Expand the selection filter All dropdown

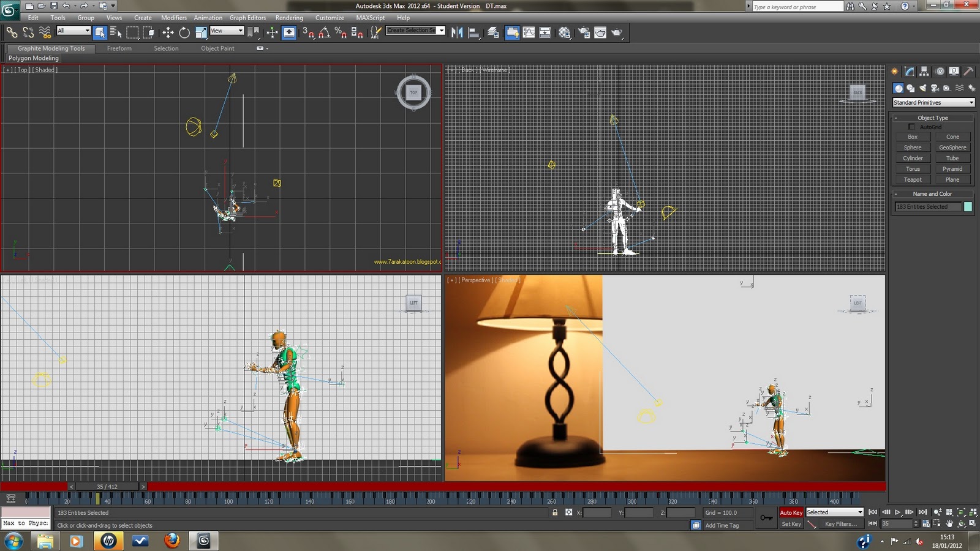tap(72, 30)
